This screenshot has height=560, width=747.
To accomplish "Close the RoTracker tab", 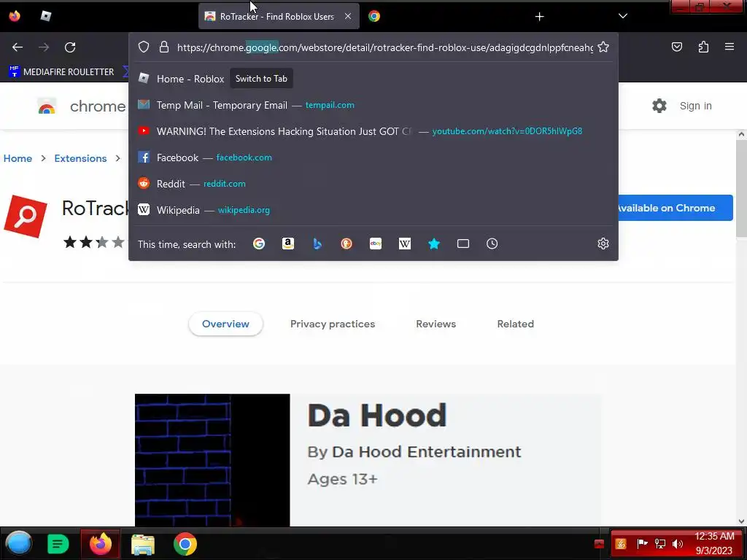I will [x=348, y=16].
